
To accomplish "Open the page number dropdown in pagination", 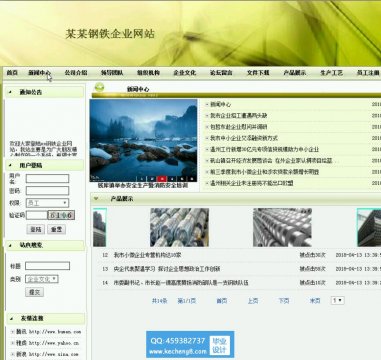I will point(337,300).
